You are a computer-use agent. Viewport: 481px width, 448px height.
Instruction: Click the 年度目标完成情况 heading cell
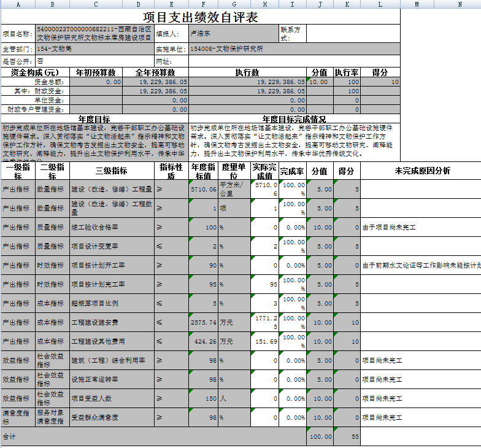pos(294,118)
